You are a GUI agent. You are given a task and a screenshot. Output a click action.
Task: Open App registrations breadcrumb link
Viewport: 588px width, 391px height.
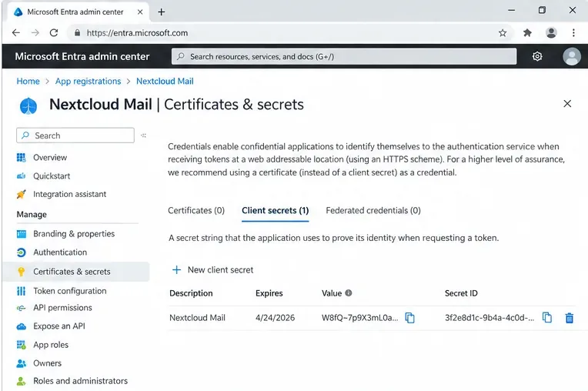click(89, 82)
